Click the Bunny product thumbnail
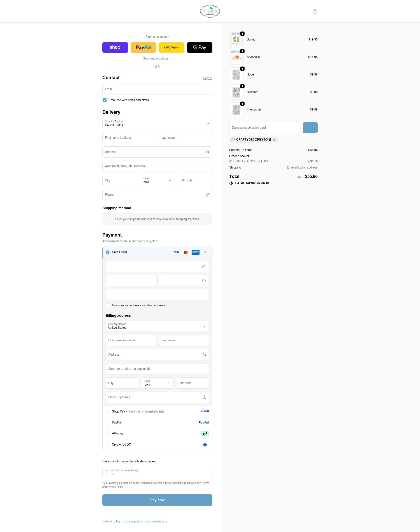420x532 pixels. click(x=236, y=40)
